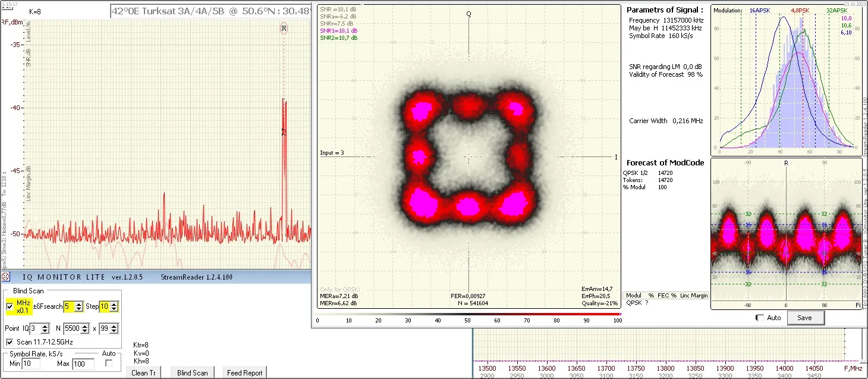Enable Auto symbol rate checkbox
The width and height of the screenshot is (868, 379).
coord(109,363)
